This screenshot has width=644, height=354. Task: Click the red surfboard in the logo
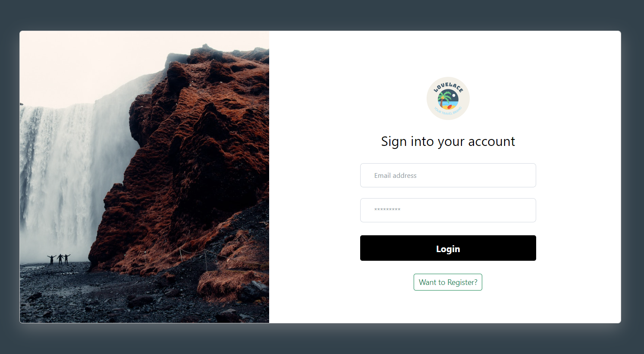pos(449,106)
